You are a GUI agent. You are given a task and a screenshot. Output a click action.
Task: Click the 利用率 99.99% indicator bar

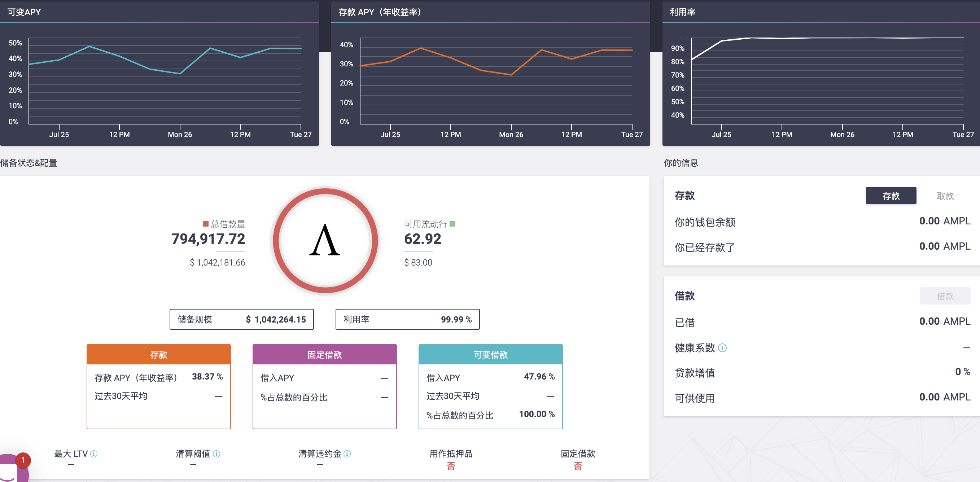407,320
